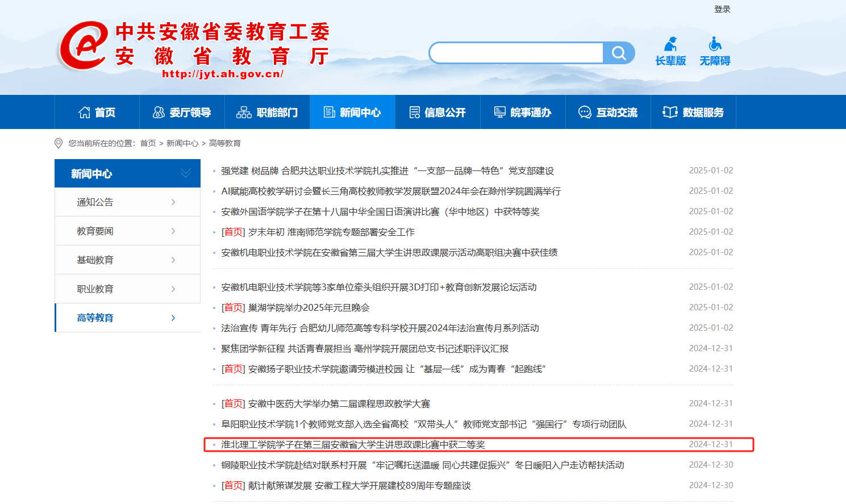Click 新闻中心 in the breadcrumb path

click(182, 143)
